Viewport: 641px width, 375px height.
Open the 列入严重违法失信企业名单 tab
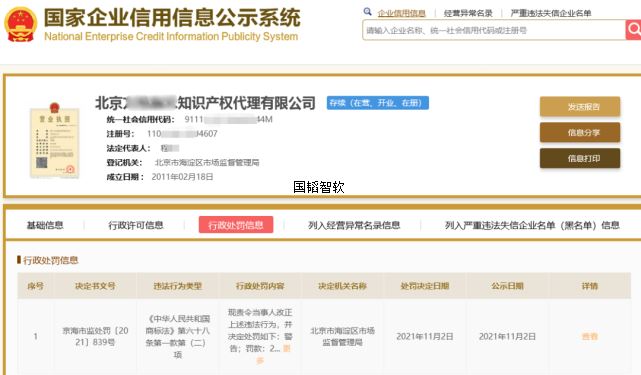pyautogui.click(x=532, y=225)
